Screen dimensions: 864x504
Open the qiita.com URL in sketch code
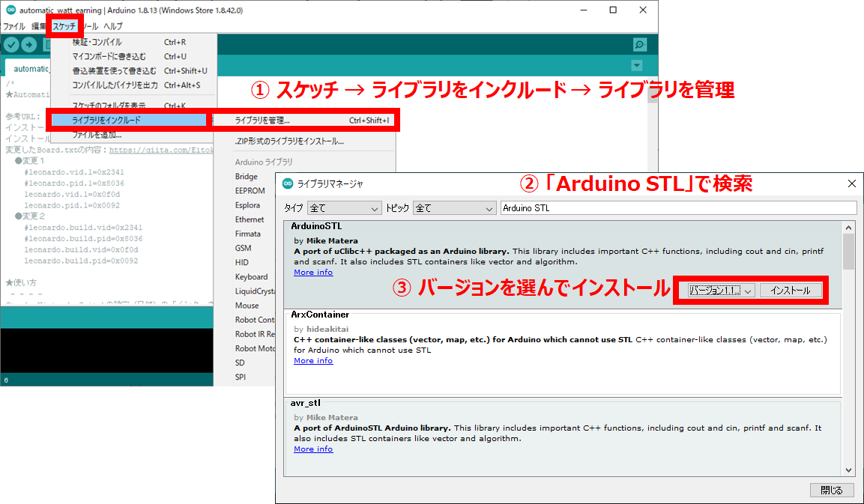click(x=161, y=150)
